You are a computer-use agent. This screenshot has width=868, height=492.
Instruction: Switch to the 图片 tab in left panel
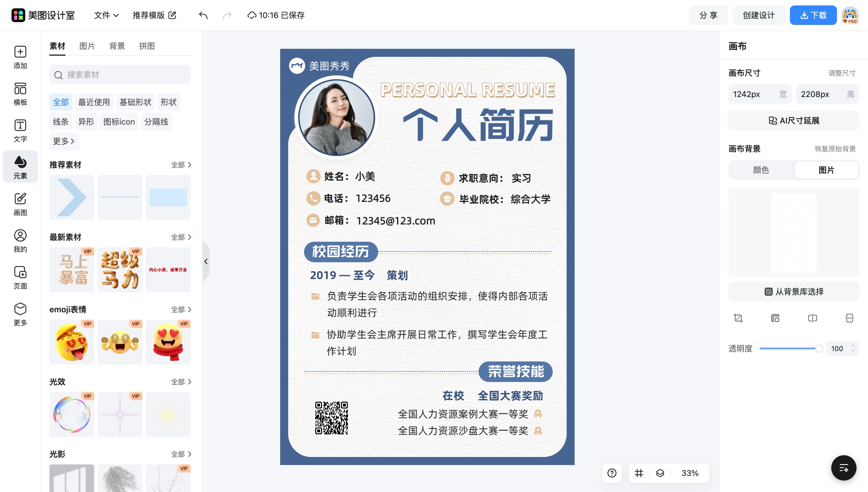click(x=87, y=46)
